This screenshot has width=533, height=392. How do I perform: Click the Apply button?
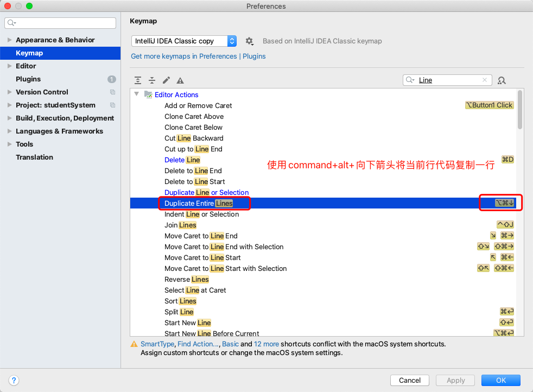tap(455, 380)
